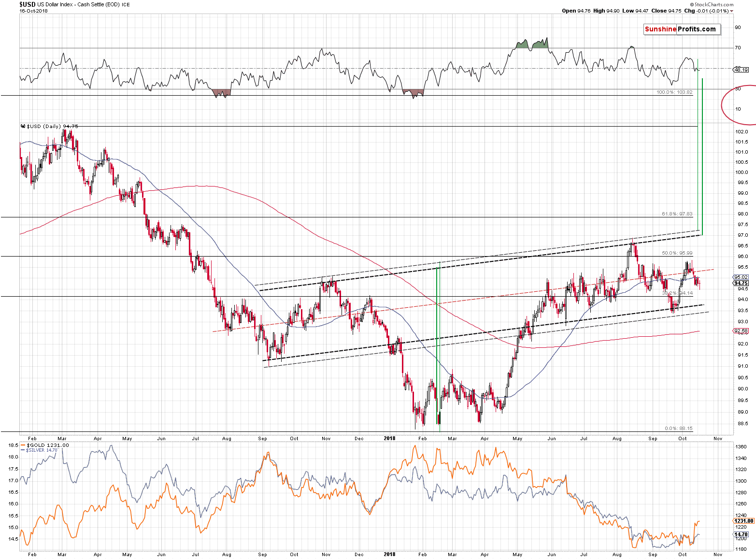
Task: Click the 1231.00 gold price tag
Action: pyautogui.click(x=744, y=521)
